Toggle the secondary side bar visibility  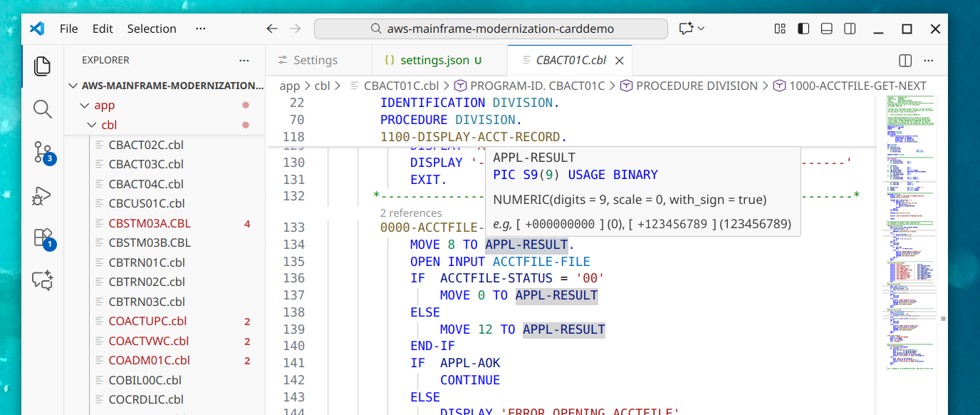(850, 29)
